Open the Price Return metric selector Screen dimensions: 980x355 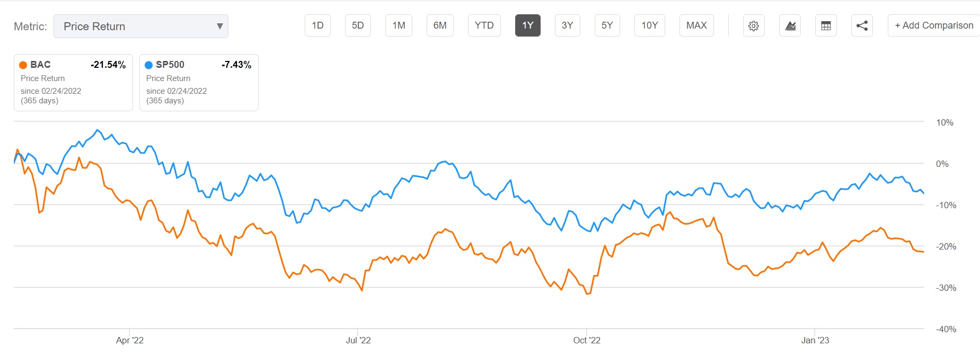[140, 26]
